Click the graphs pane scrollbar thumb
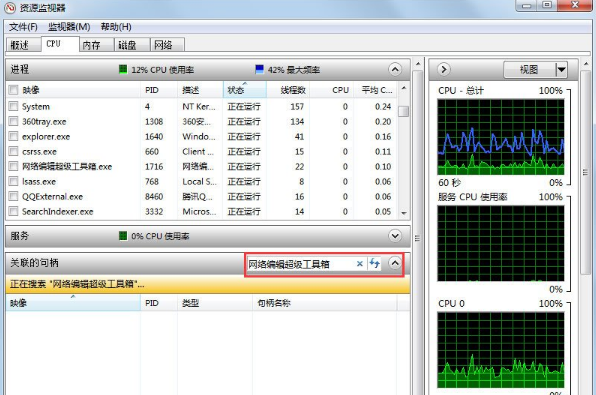This screenshot has width=596, height=395. (x=585, y=172)
